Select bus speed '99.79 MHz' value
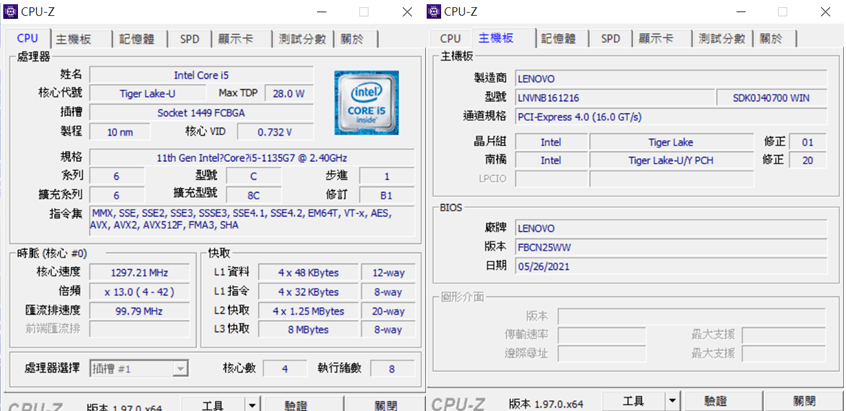This screenshot has width=846, height=411. pyautogui.click(x=139, y=311)
